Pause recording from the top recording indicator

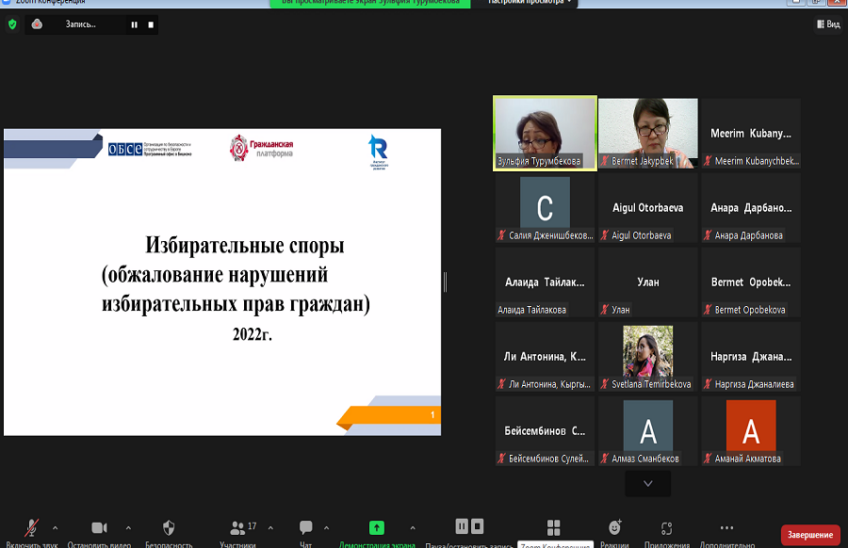pos(134,24)
